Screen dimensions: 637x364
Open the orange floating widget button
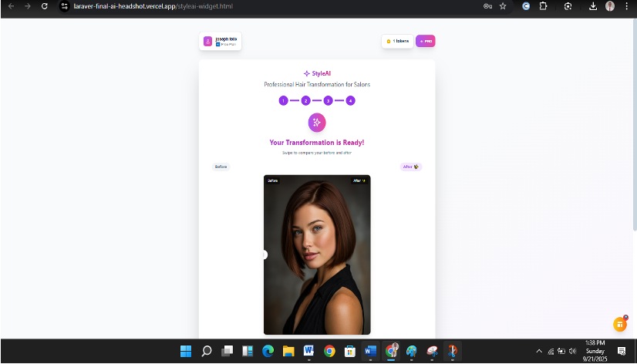pos(619,325)
